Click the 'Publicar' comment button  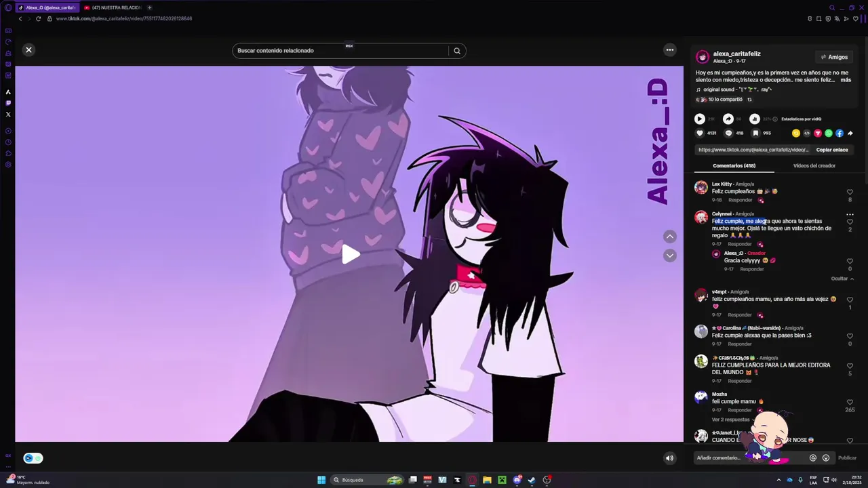tap(847, 457)
